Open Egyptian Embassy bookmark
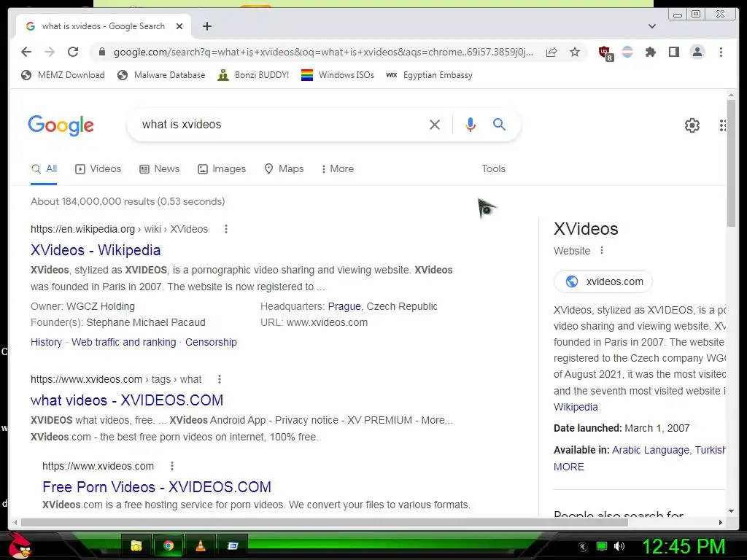Screen dimensions: 747x560 click(x=429, y=75)
